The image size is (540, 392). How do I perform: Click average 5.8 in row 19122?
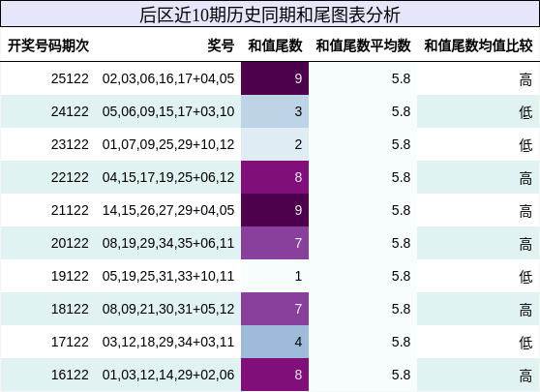tap(401, 276)
